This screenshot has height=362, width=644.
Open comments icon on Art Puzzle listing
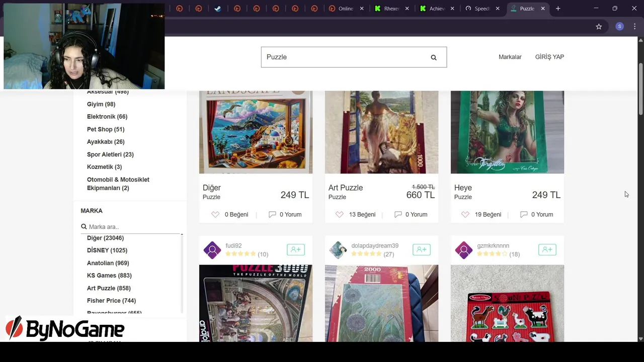398,215
